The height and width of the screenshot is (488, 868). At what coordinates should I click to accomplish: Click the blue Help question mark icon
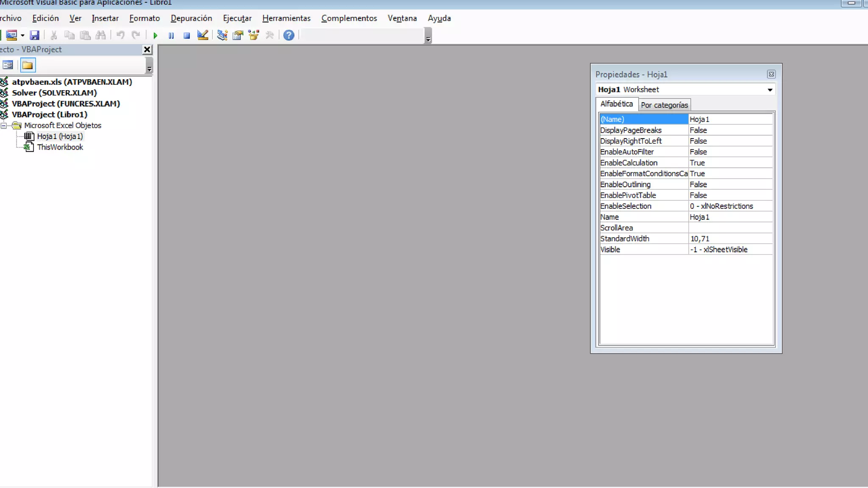point(289,35)
